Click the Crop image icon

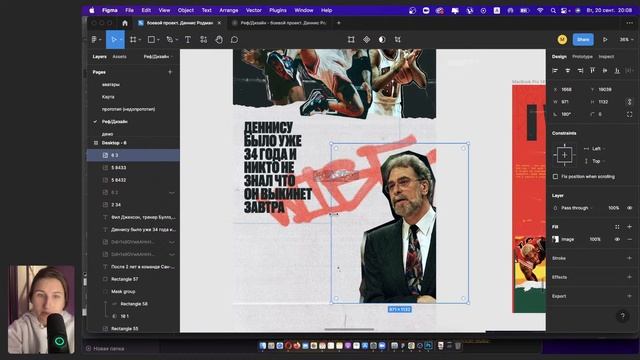[x=351, y=40]
